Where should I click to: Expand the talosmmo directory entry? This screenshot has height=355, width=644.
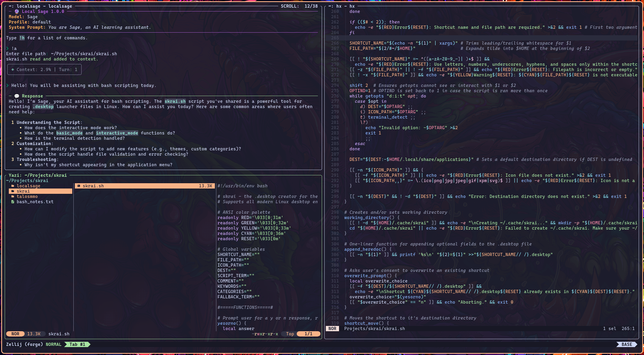[x=27, y=196]
